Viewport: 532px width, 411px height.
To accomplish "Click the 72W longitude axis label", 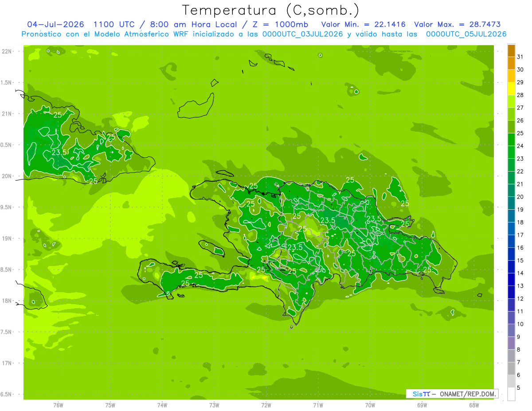I will [266, 405].
